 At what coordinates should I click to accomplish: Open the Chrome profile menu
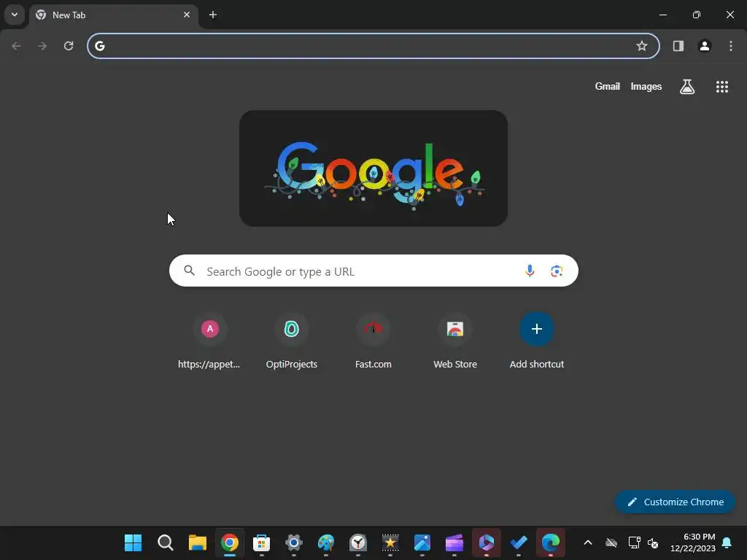coord(705,46)
